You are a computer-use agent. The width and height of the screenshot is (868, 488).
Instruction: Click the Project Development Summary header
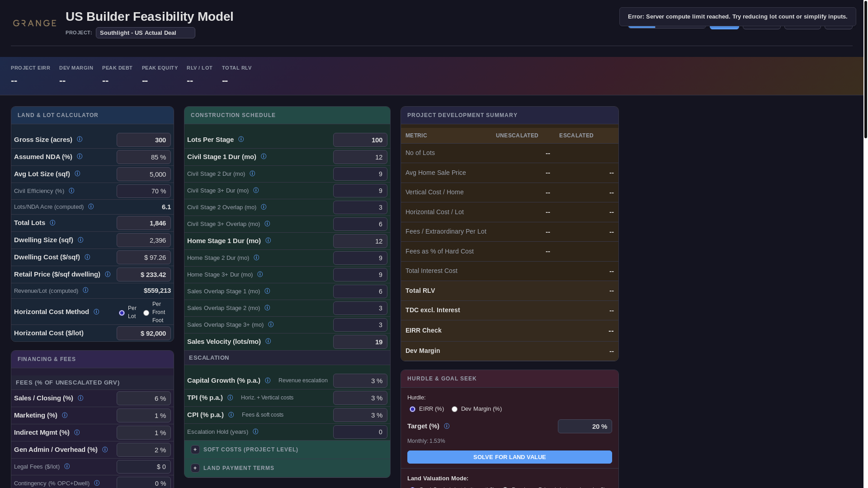[509, 115]
